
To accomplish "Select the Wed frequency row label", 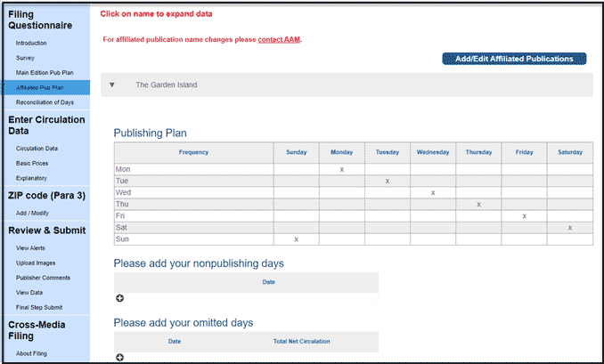I will point(123,192).
